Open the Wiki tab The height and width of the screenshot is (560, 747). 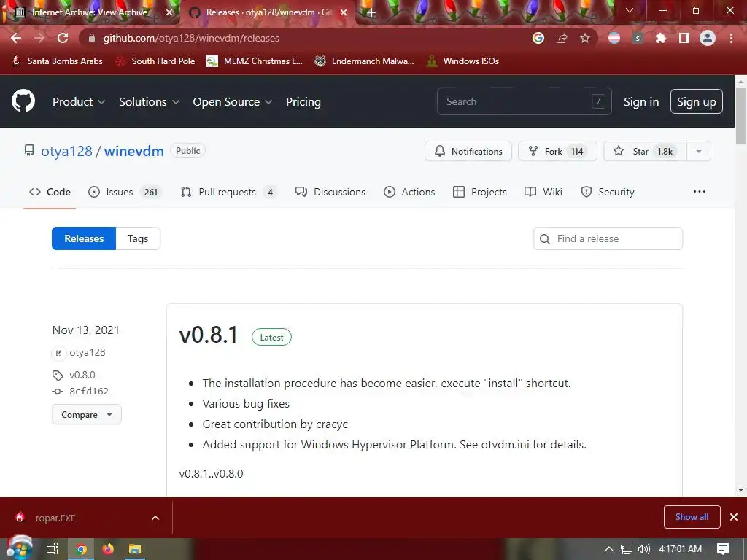pos(543,192)
